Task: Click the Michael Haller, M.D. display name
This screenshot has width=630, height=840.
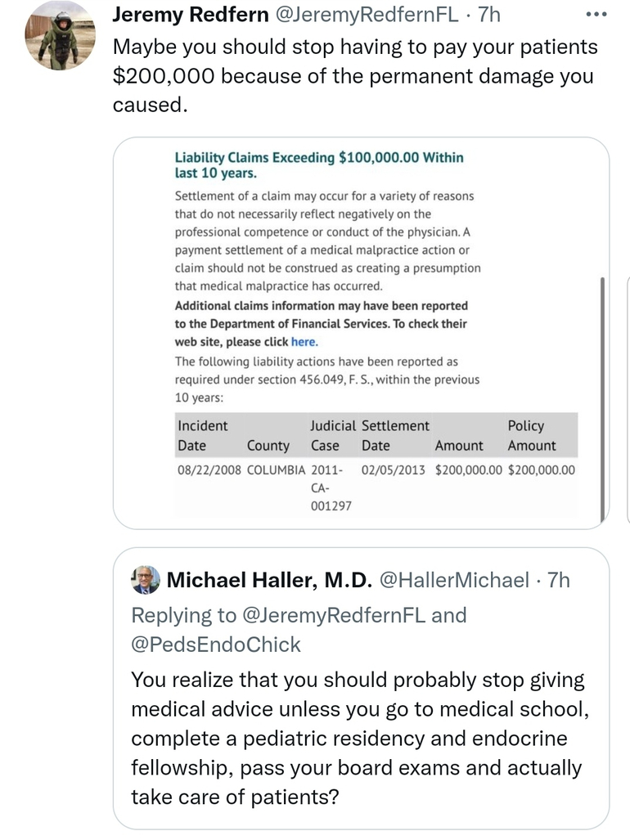Action: pyautogui.click(x=270, y=580)
